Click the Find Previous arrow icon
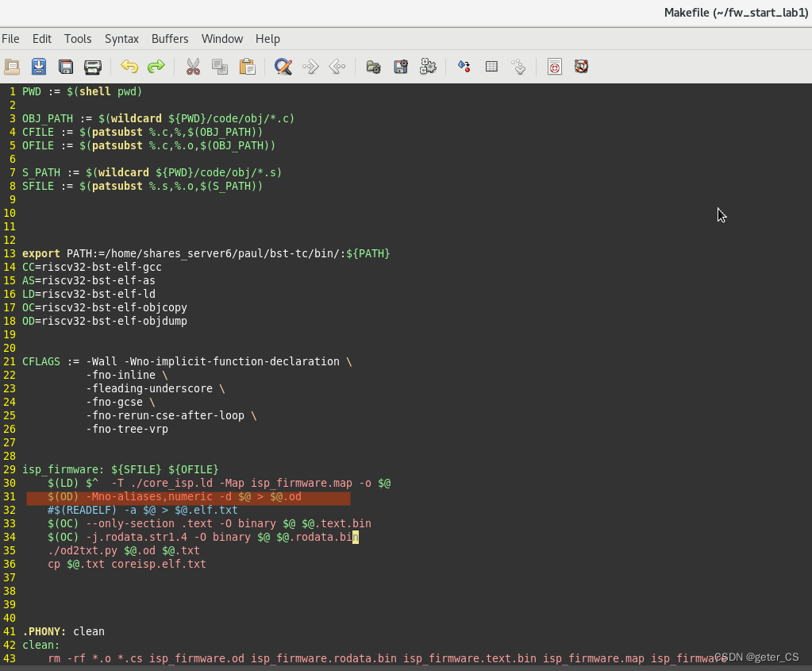This screenshot has width=812, height=671. click(337, 67)
